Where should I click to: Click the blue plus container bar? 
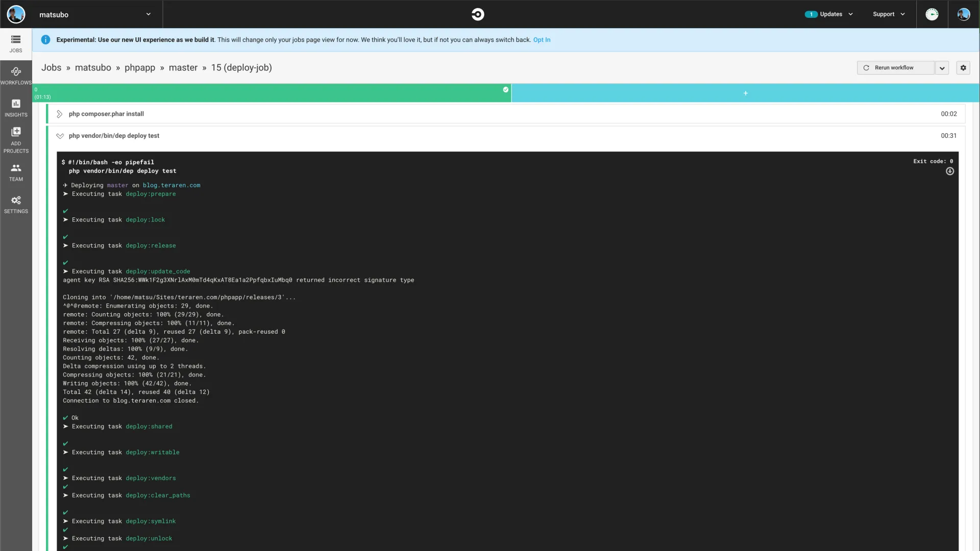[x=745, y=93]
